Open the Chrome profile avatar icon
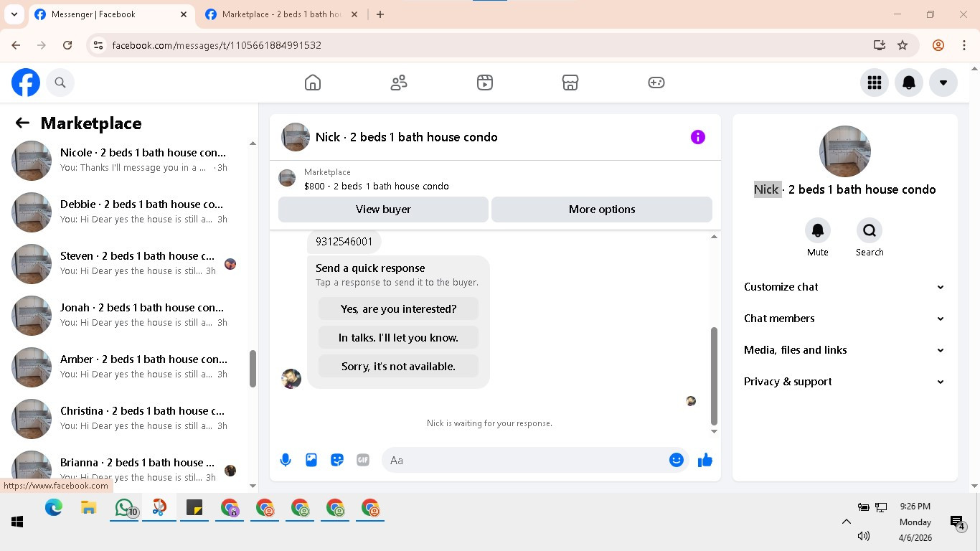This screenshot has height=551, width=980. point(938,45)
